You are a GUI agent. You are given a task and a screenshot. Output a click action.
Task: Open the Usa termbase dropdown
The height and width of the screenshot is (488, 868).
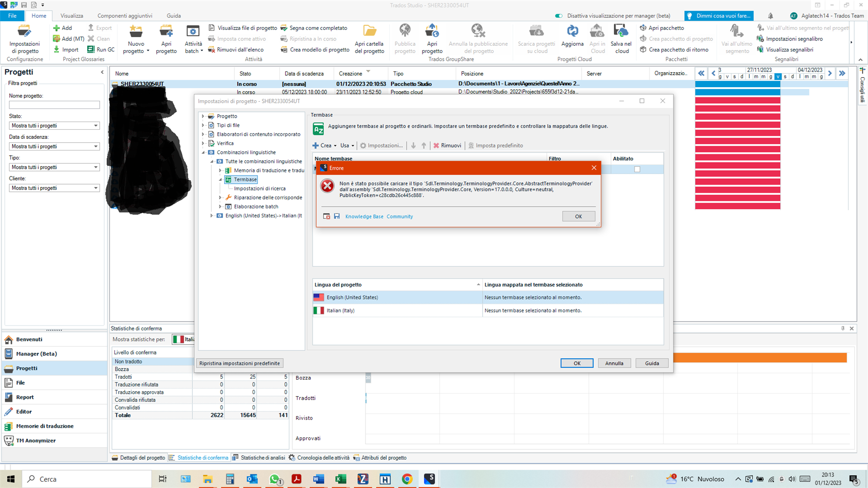[347, 145]
